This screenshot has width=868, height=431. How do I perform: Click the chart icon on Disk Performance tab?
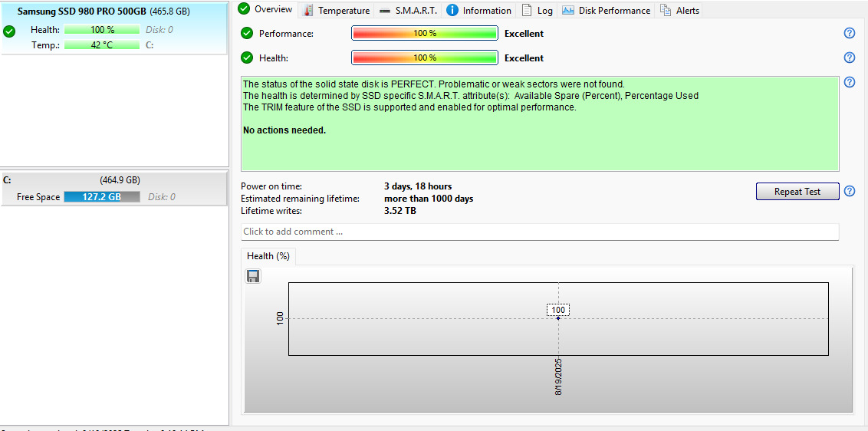coord(568,10)
